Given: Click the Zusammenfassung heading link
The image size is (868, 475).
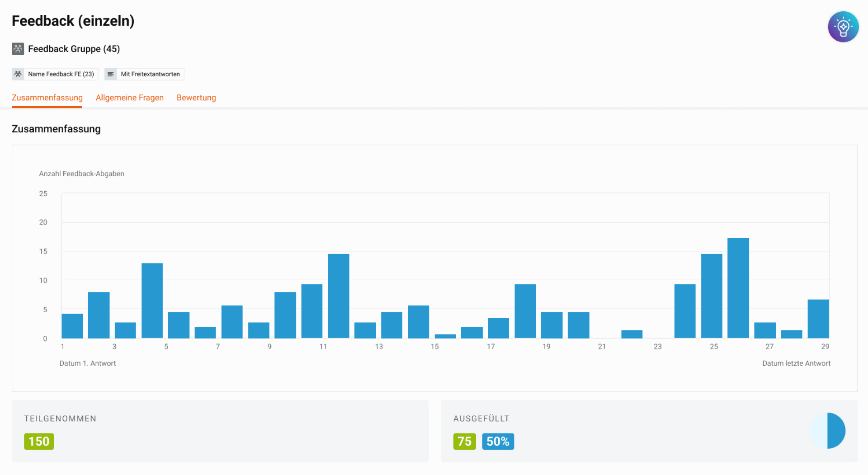Looking at the screenshot, I should point(56,129).
